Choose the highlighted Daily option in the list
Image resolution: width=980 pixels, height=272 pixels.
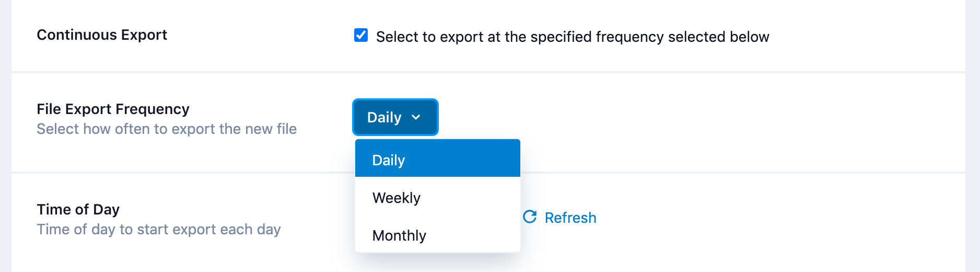pos(437,160)
